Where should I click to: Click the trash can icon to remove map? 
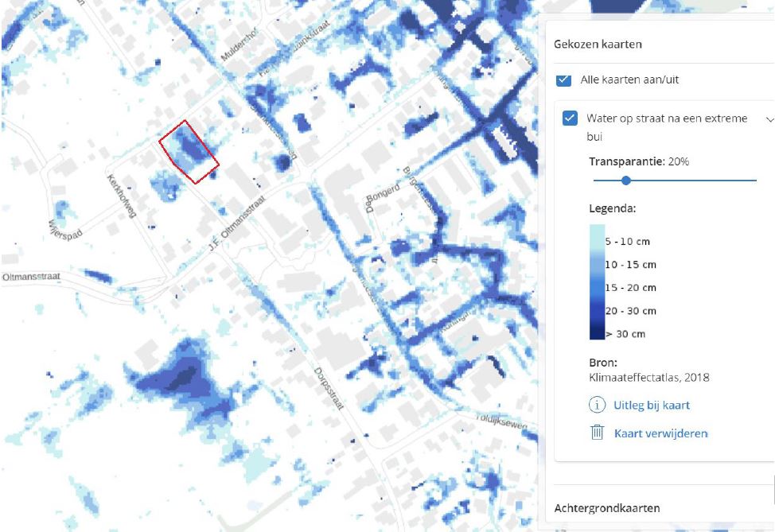click(x=597, y=433)
